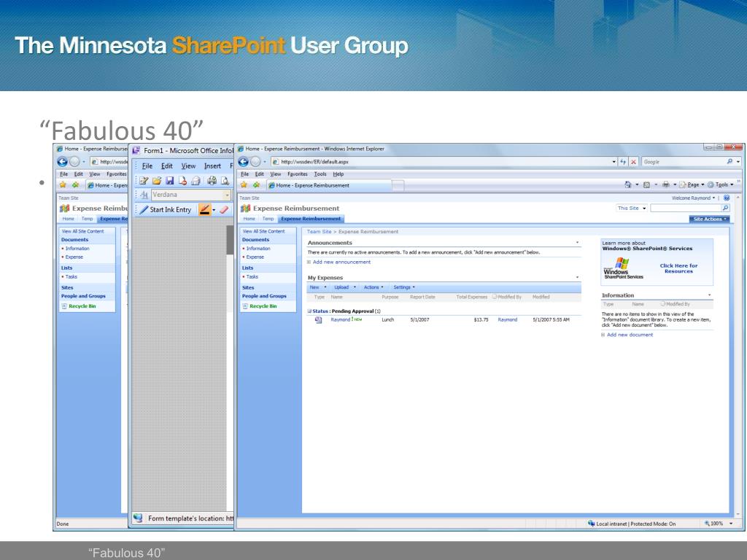Open People and Groups in front IE sidebar
This screenshot has width=747, height=560.
click(264, 296)
